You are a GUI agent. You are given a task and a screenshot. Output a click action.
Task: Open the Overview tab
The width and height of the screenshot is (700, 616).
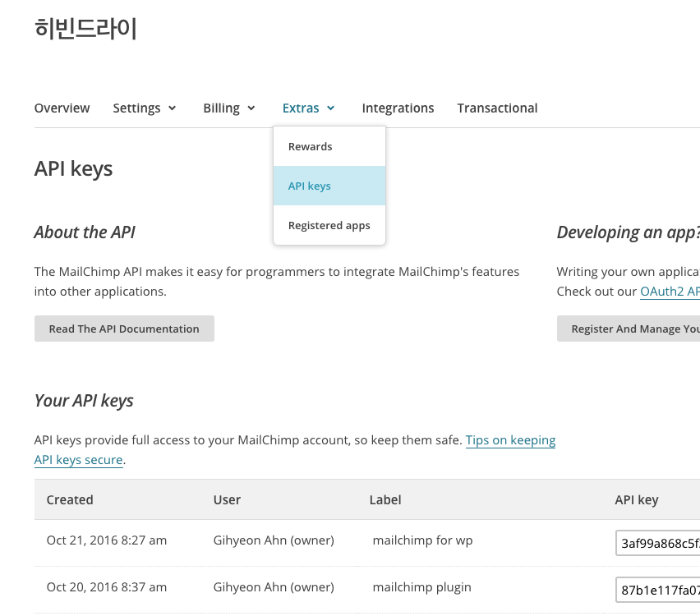point(62,108)
